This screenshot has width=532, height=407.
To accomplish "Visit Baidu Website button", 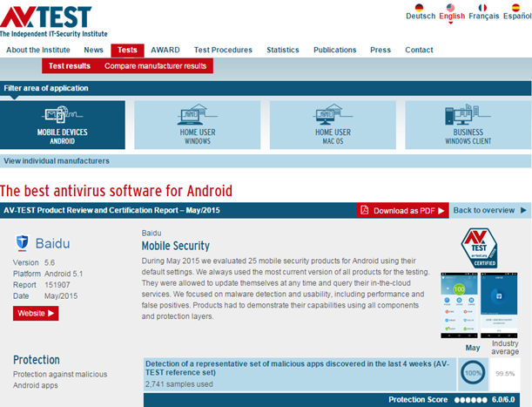I will 36,313.
